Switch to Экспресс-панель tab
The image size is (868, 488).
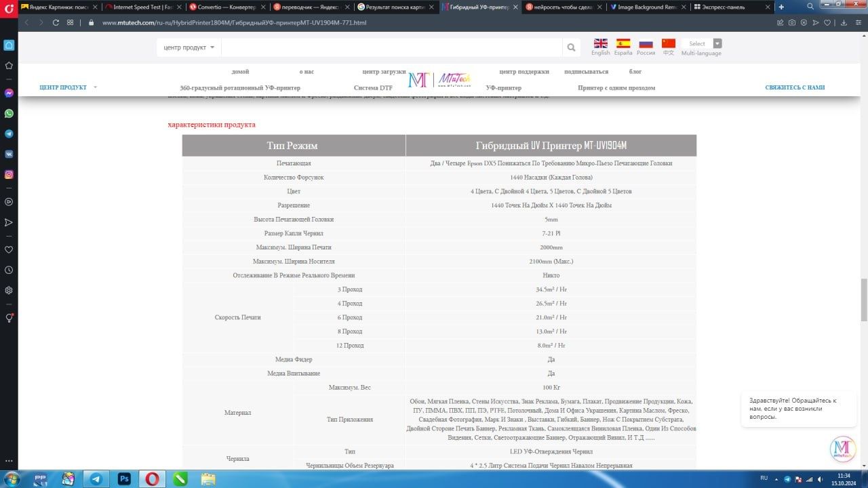pyautogui.click(x=731, y=7)
